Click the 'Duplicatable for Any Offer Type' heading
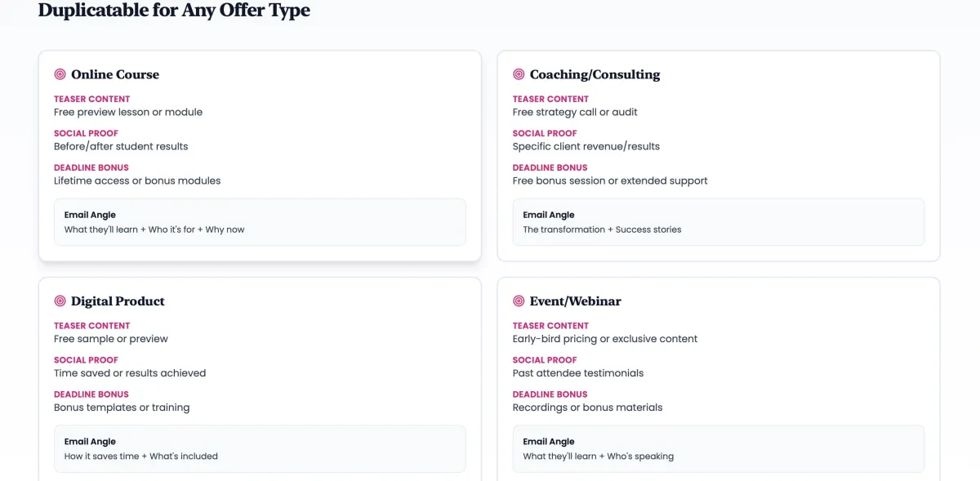Screen dimensions: 980x481 coord(174,11)
